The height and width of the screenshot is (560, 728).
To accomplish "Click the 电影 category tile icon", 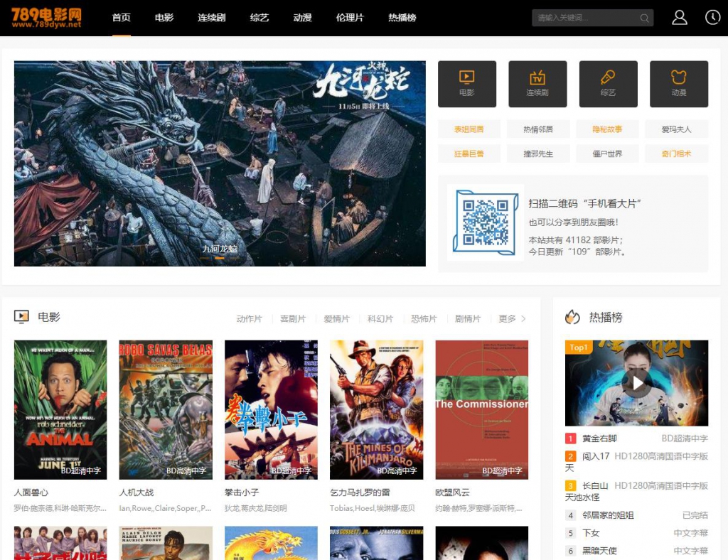I will (x=466, y=77).
